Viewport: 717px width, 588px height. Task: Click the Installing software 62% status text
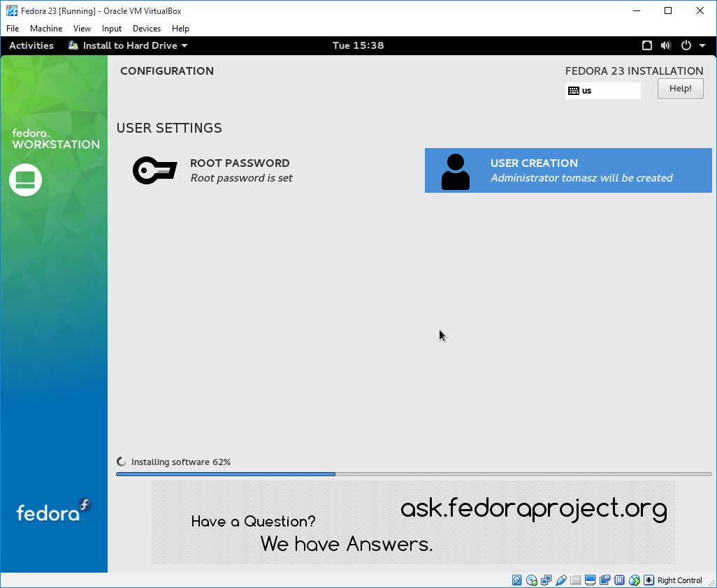(x=180, y=462)
